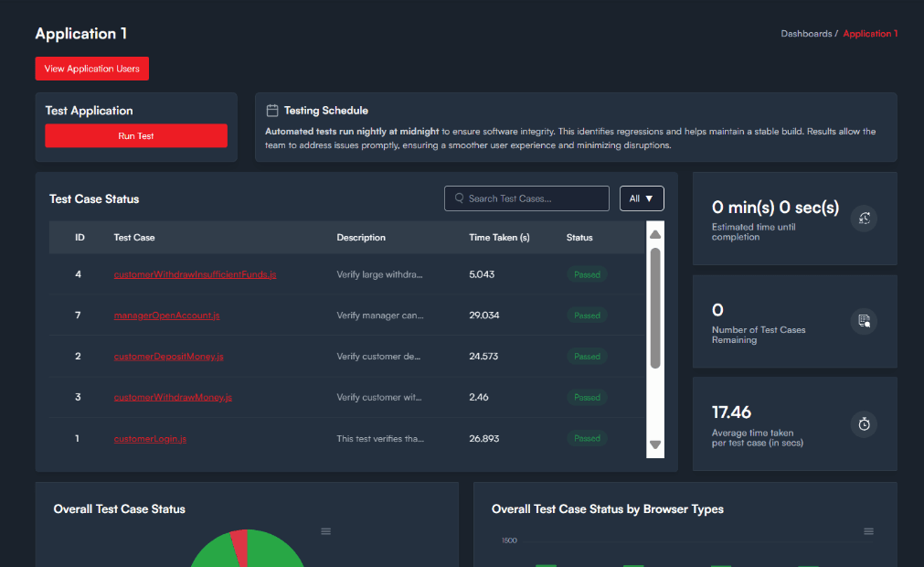The height and width of the screenshot is (567, 924).
Task: Click the '0 min(s) 0 sec(s)' value
Action: [775, 208]
